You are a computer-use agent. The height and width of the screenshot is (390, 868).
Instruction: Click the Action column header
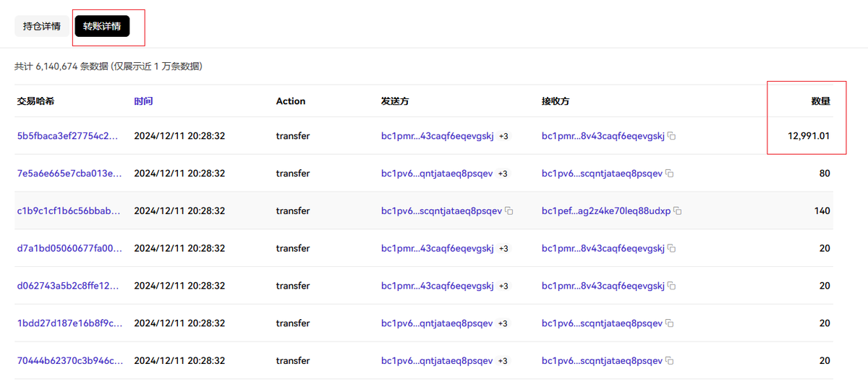(x=291, y=101)
